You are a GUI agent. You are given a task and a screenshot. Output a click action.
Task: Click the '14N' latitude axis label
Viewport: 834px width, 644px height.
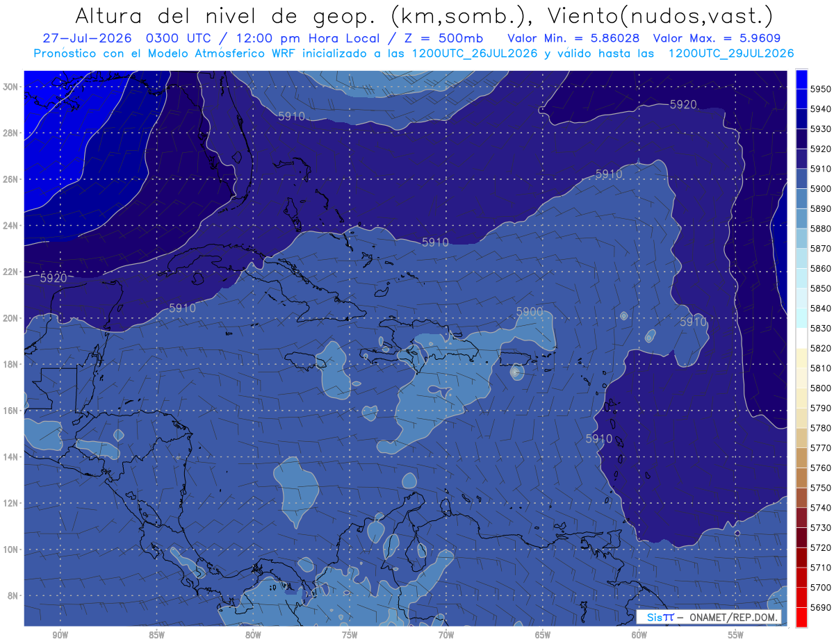pyautogui.click(x=11, y=456)
